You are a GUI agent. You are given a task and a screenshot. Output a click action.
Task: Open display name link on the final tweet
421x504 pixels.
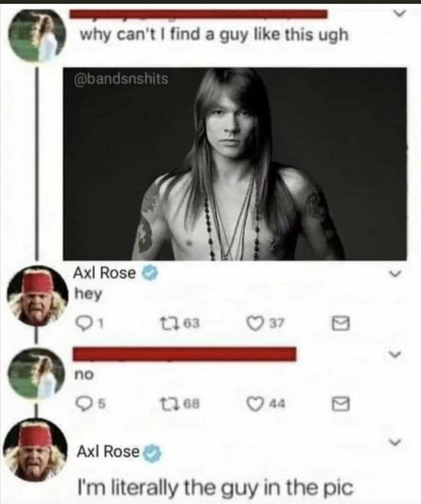[x=108, y=451]
